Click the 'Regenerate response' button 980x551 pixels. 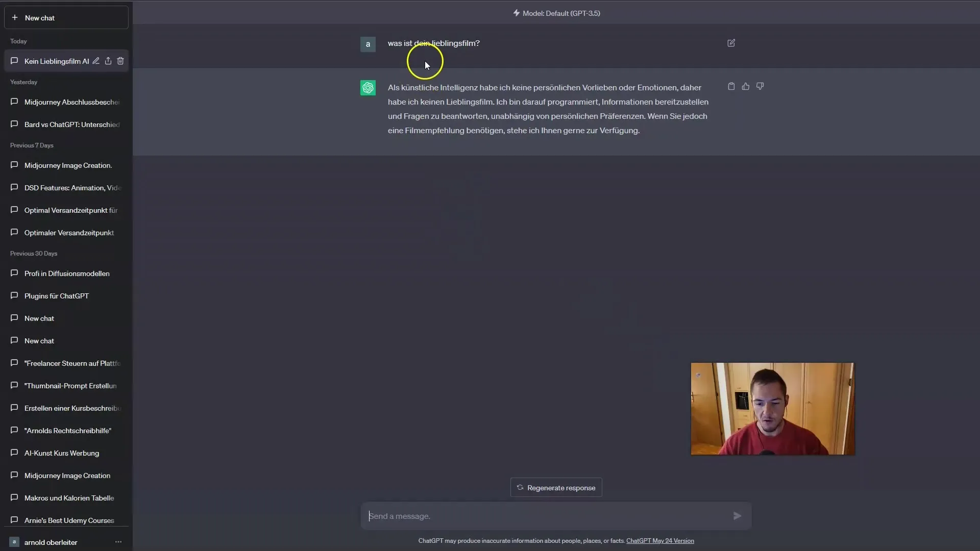pos(556,487)
